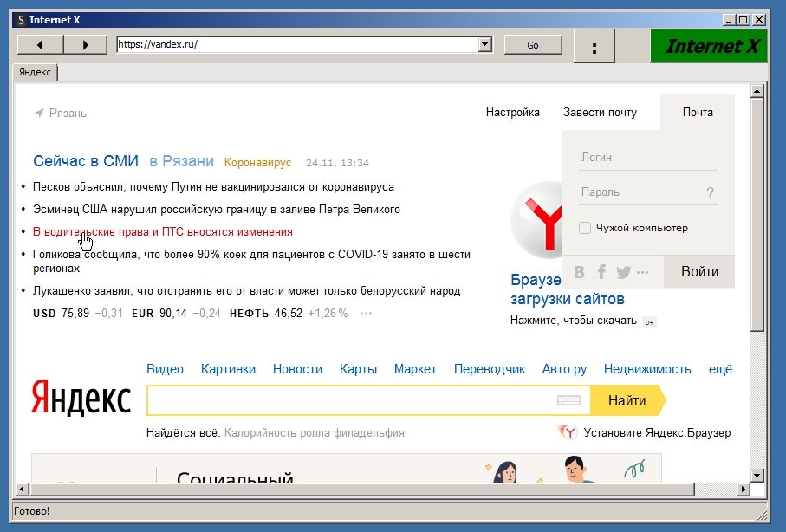Enable the Чужой компьютер checkbox
This screenshot has height=532, width=786.
coord(585,228)
